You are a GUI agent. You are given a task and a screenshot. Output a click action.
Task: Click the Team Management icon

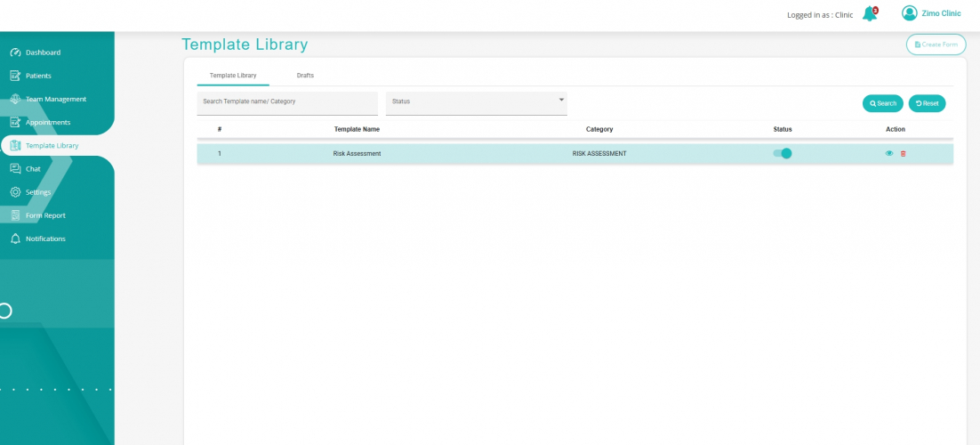pyautogui.click(x=16, y=99)
